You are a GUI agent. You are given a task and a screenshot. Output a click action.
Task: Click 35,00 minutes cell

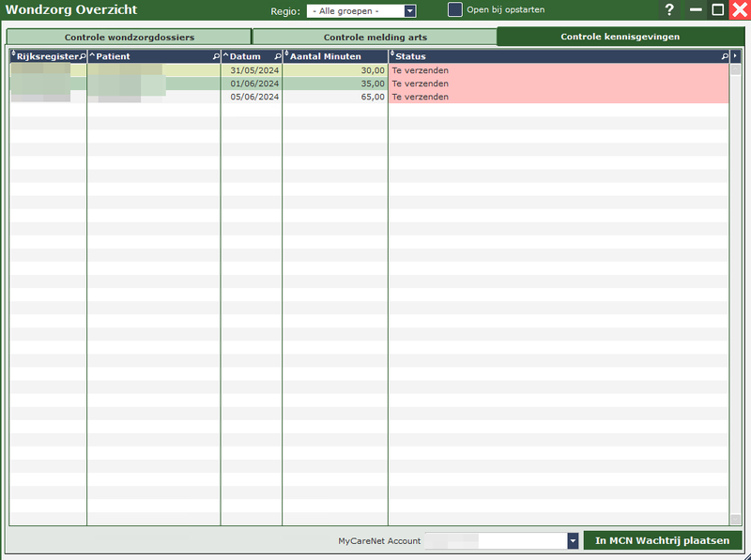pos(335,83)
